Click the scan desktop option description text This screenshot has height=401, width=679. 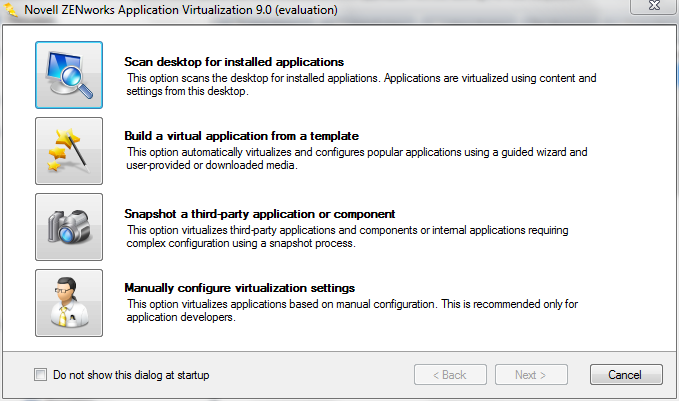(360, 83)
